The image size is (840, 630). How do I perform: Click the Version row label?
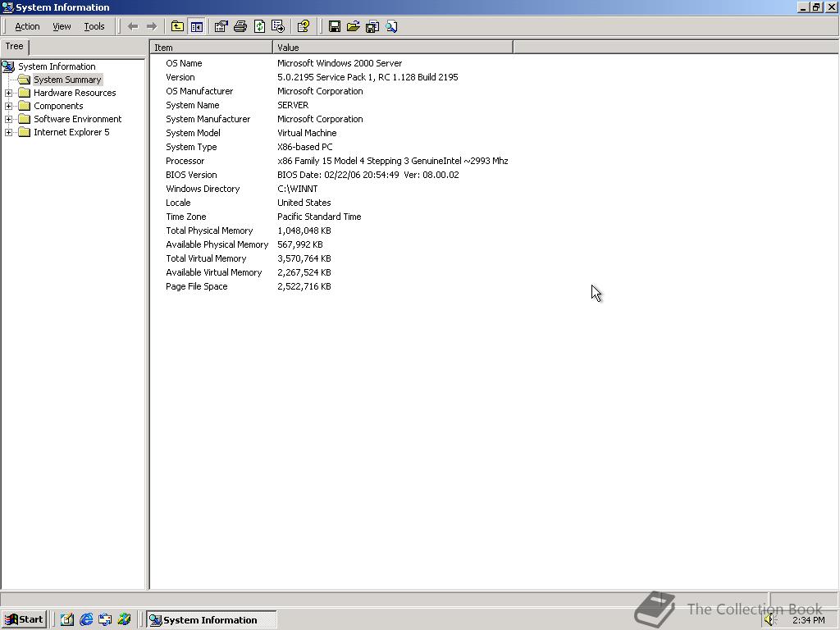click(180, 77)
